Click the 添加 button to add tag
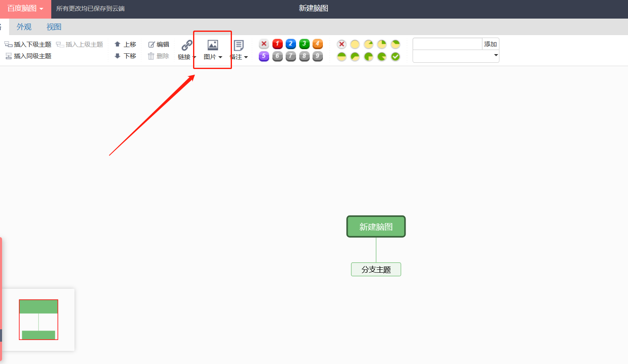The height and width of the screenshot is (364, 628). click(491, 44)
